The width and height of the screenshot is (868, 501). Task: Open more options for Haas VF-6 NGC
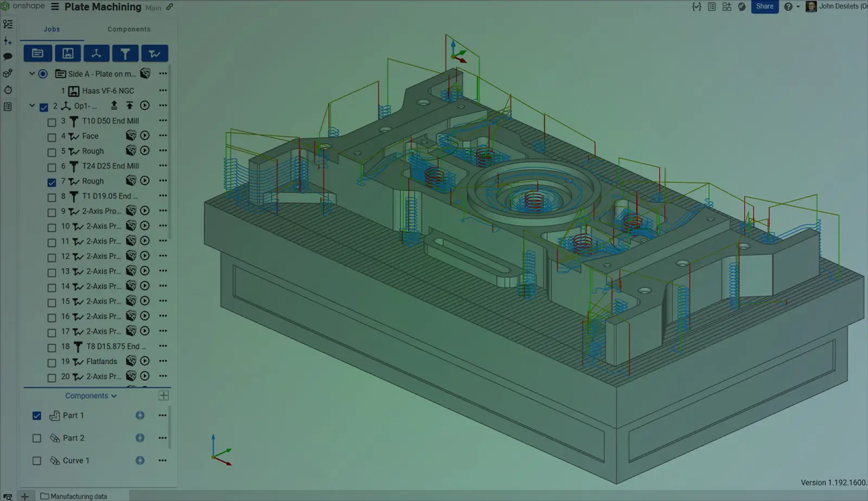[x=163, y=90]
